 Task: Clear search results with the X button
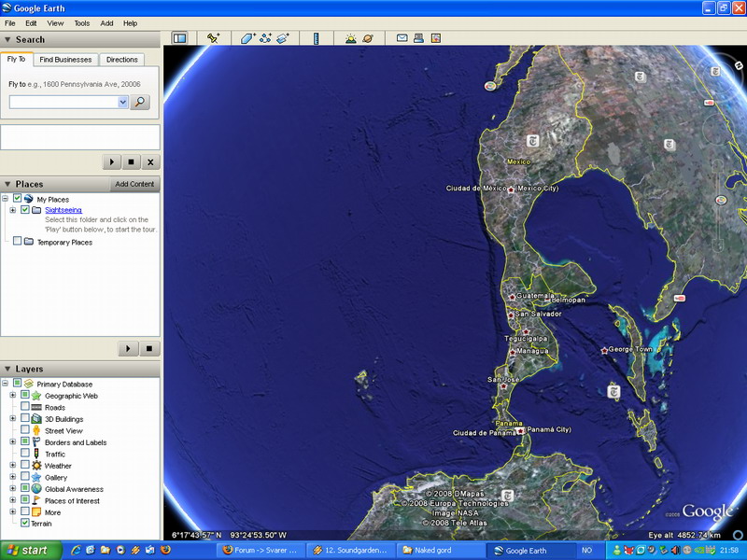(150, 161)
